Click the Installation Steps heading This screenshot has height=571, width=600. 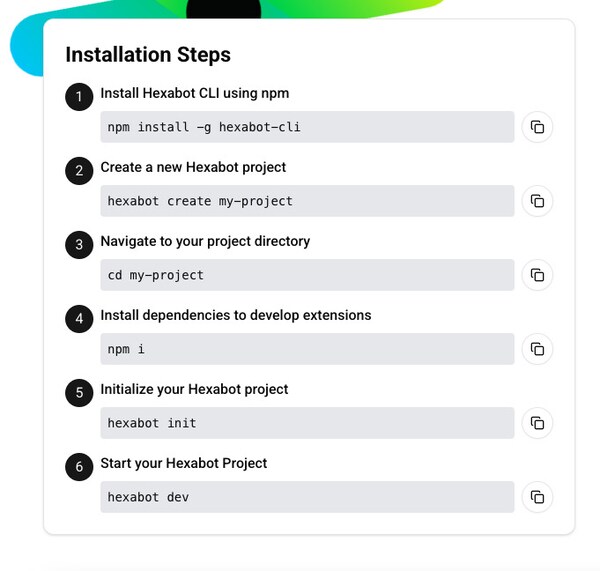tap(148, 55)
